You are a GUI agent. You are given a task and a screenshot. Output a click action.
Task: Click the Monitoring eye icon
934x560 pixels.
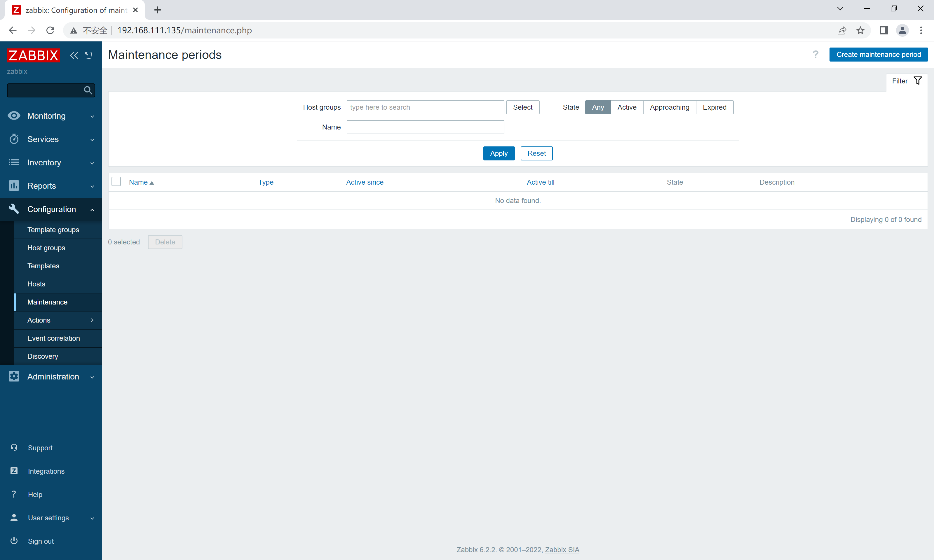coord(14,116)
